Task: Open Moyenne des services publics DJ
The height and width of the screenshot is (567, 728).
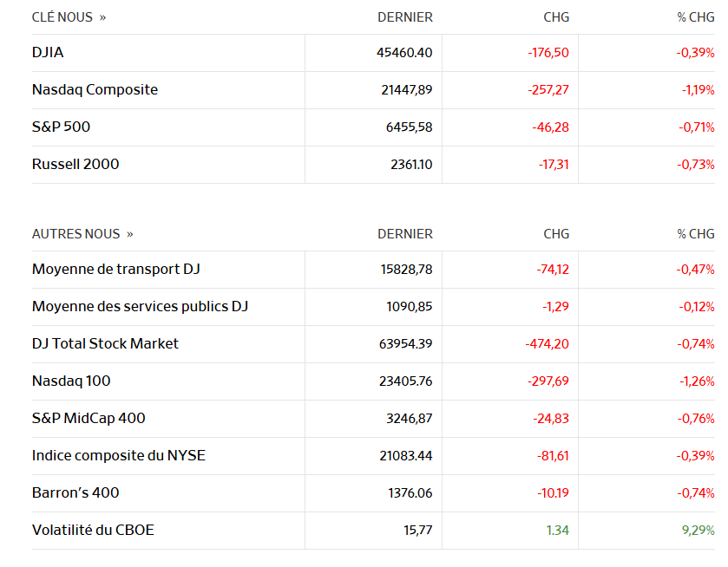Action: 140,307
